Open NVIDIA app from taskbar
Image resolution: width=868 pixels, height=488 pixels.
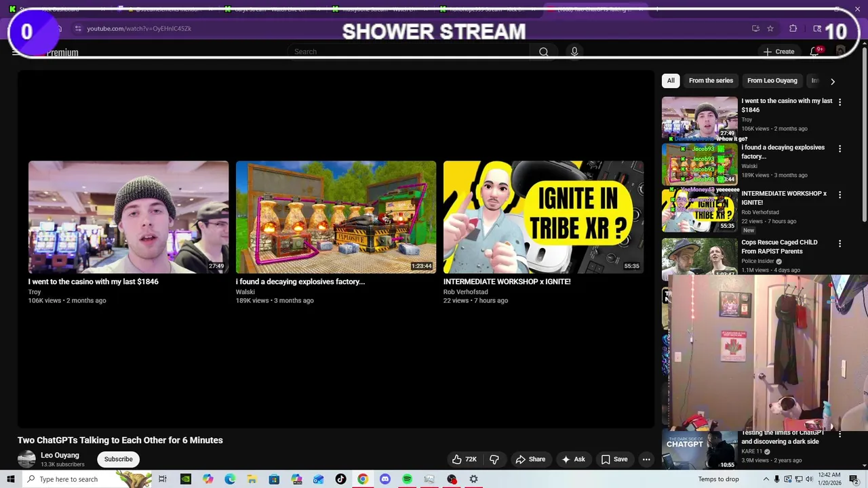(185, 479)
